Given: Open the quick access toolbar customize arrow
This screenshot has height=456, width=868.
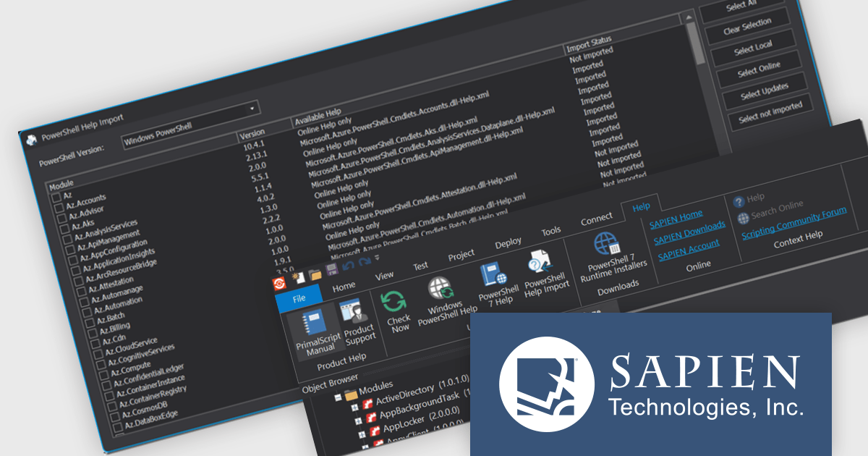Looking at the screenshot, I should pos(377,258).
